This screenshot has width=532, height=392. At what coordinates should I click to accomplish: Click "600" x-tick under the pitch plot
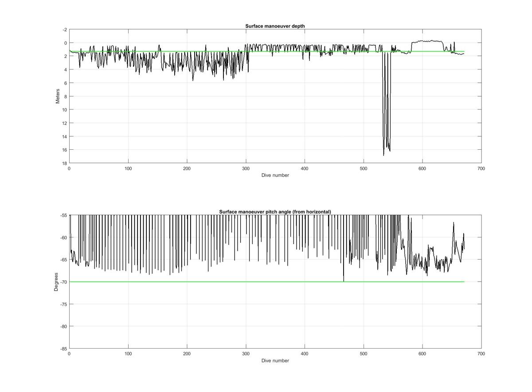click(422, 354)
